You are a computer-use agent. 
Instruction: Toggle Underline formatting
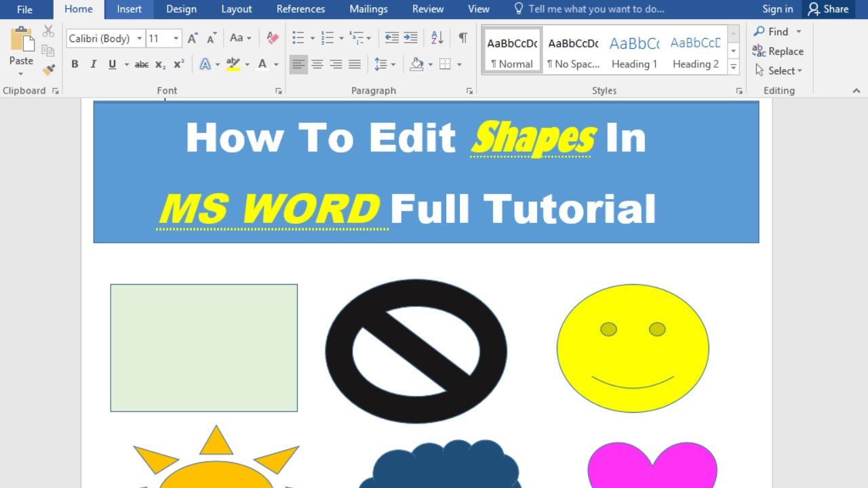pos(112,64)
